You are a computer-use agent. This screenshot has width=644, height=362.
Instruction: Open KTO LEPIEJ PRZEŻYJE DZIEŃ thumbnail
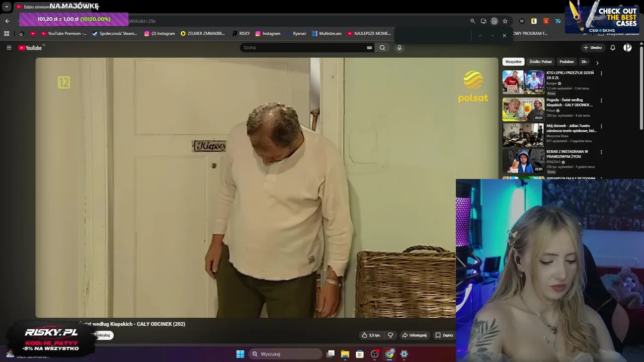(x=523, y=82)
